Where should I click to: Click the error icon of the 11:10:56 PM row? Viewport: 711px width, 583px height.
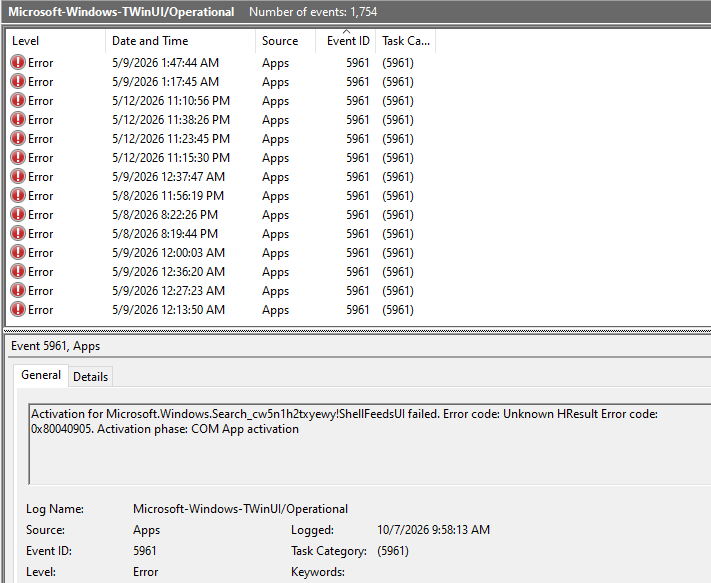18,100
